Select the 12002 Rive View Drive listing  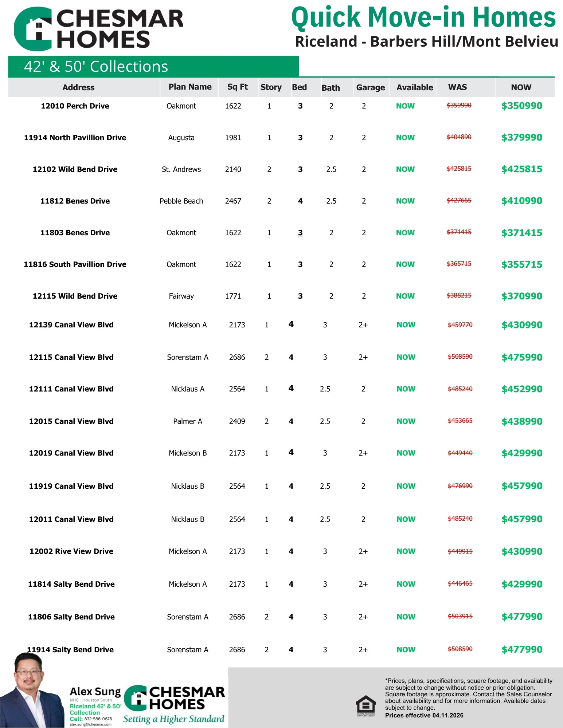tap(71, 551)
